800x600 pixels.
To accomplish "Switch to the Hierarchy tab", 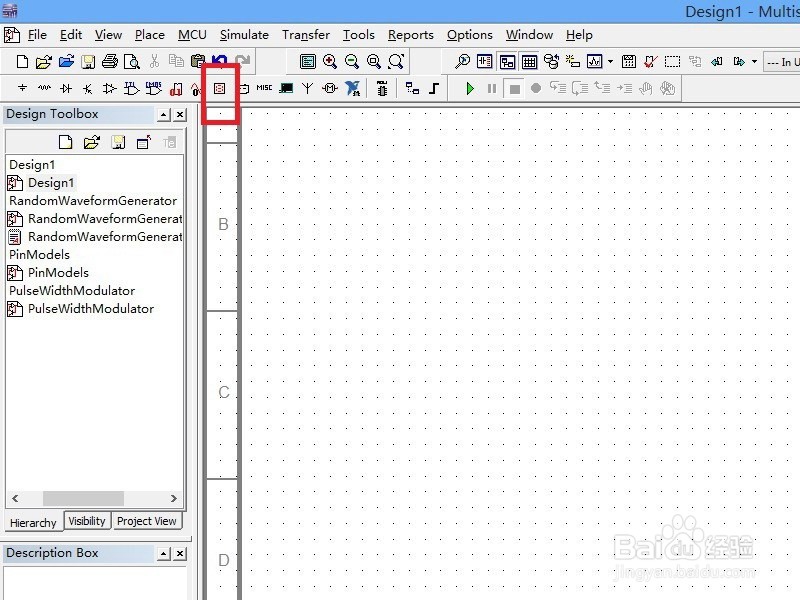I will click(33, 522).
